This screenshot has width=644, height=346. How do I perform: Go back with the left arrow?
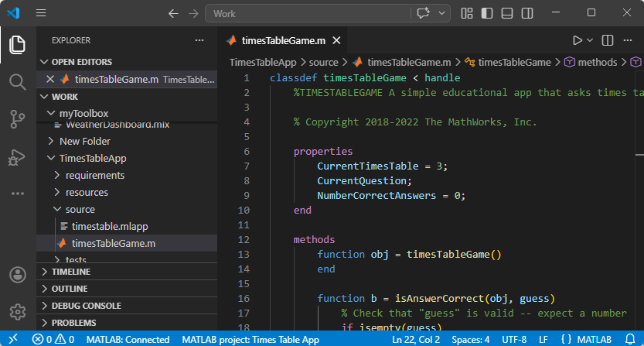[173, 14]
